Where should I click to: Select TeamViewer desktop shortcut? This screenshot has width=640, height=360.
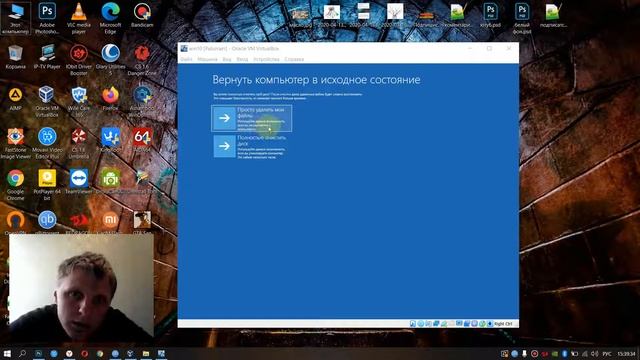[x=79, y=182]
